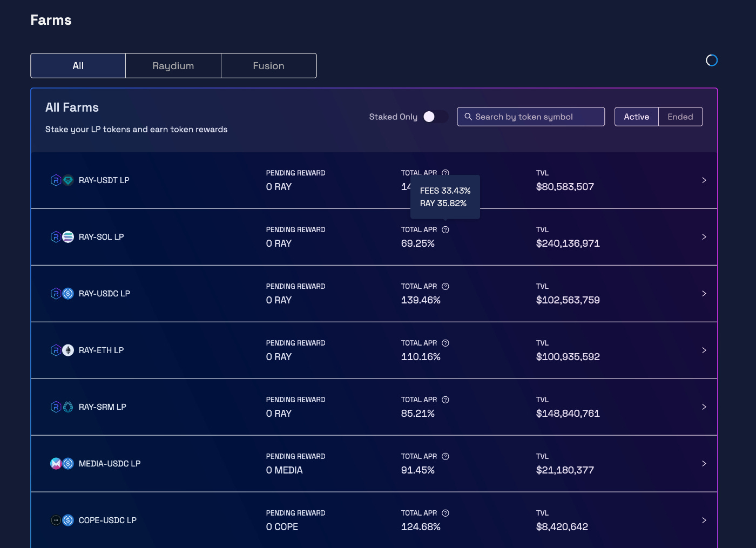Click the 124.68% APR value
This screenshot has width=756, height=548.
pos(421,527)
